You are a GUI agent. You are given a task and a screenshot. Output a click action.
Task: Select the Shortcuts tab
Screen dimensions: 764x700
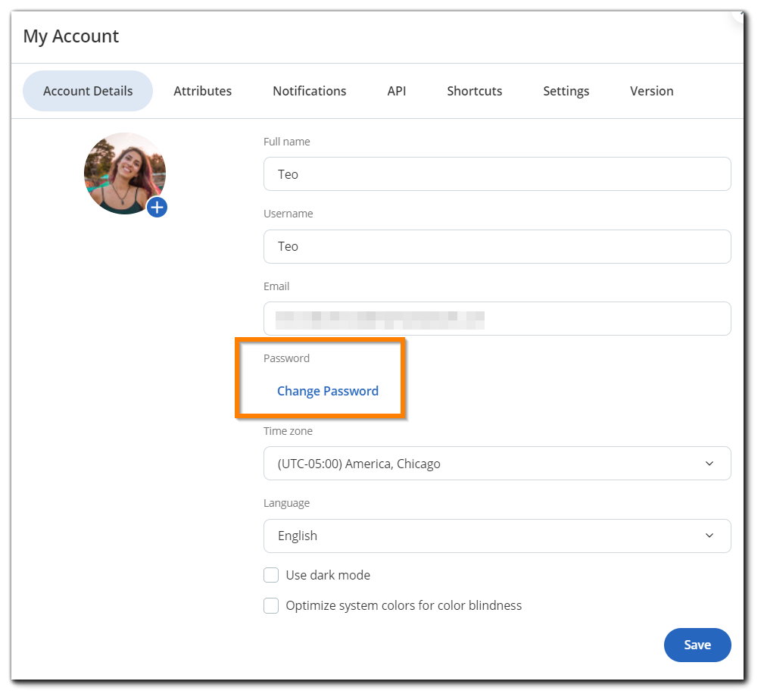tap(474, 91)
